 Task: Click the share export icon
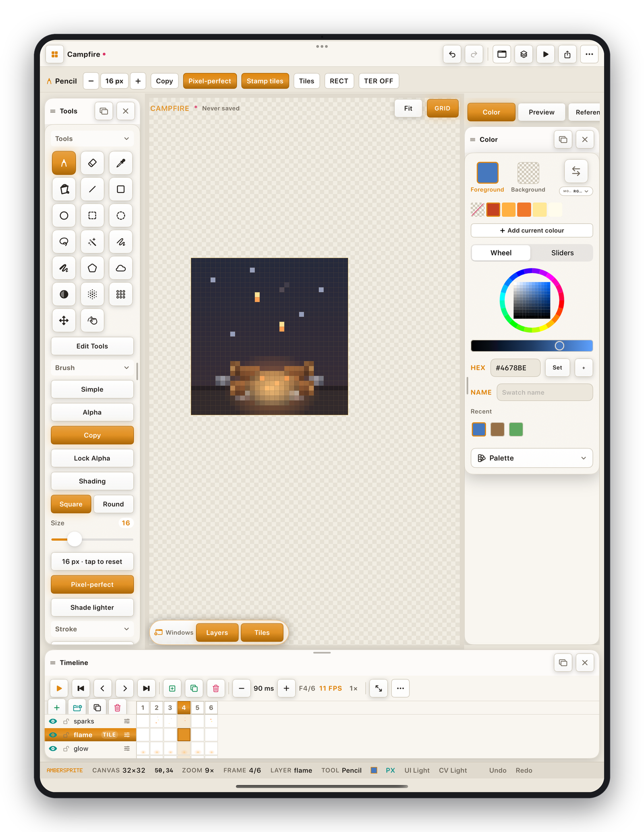[x=567, y=54]
